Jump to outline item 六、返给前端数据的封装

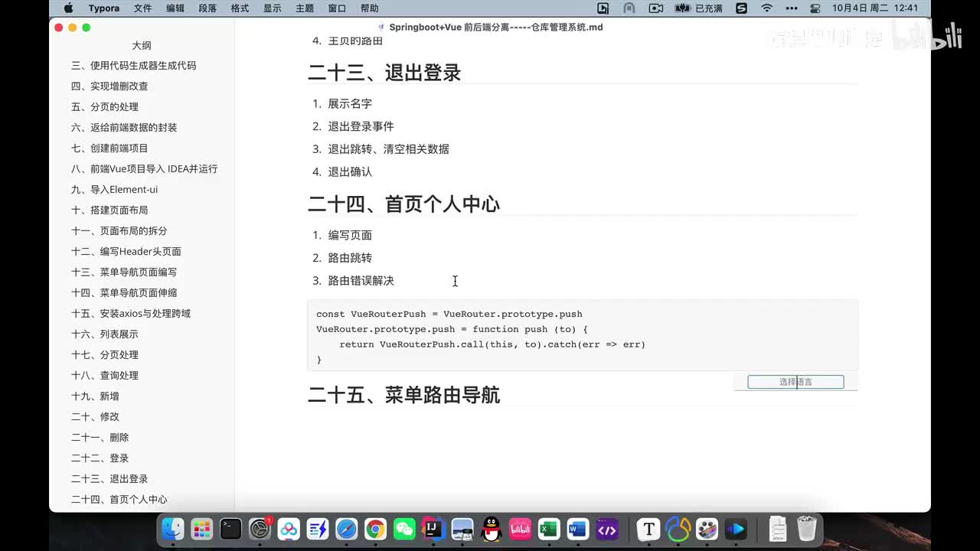124,128
